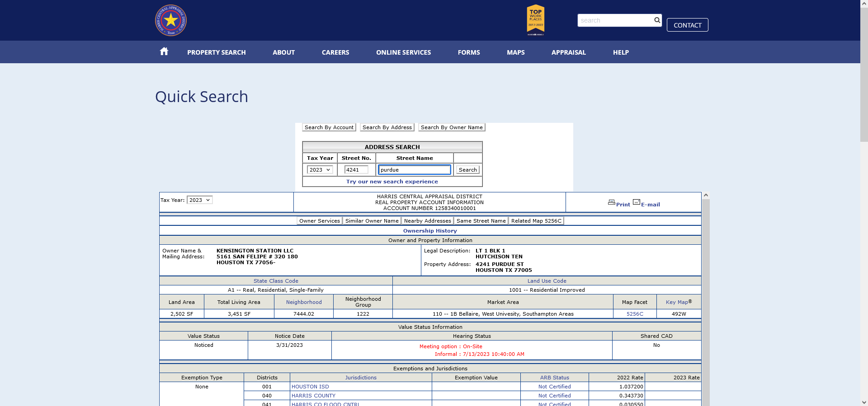
Task: Click the 2022 rate 1.037200
Action: point(631,387)
